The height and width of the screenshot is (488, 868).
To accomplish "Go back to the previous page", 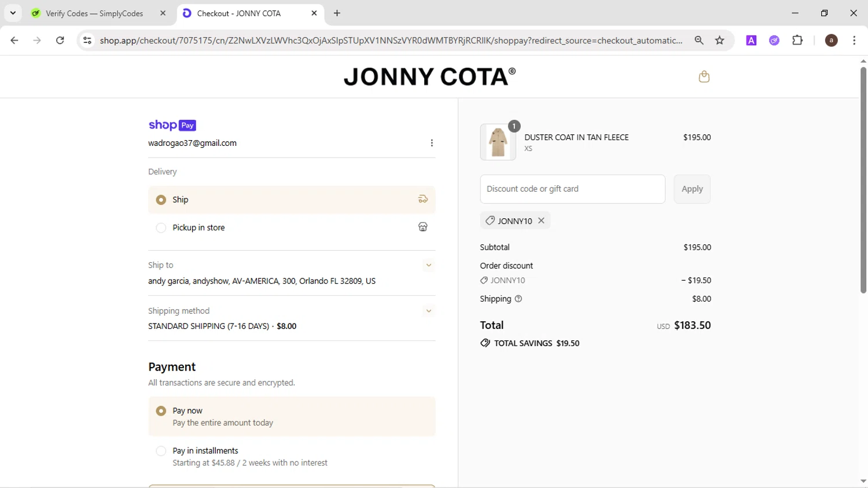I will pyautogui.click(x=14, y=40).
